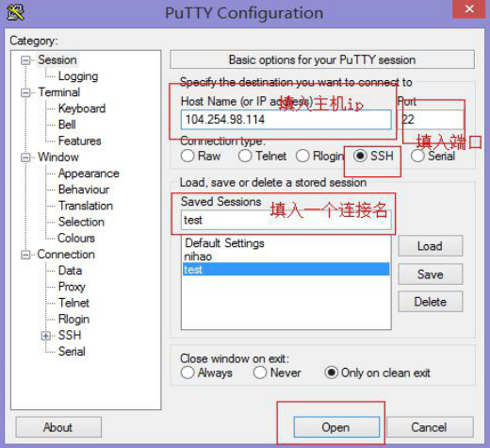Screen dimensions: 490x448
Task: Save the current session
Action: 431,274
